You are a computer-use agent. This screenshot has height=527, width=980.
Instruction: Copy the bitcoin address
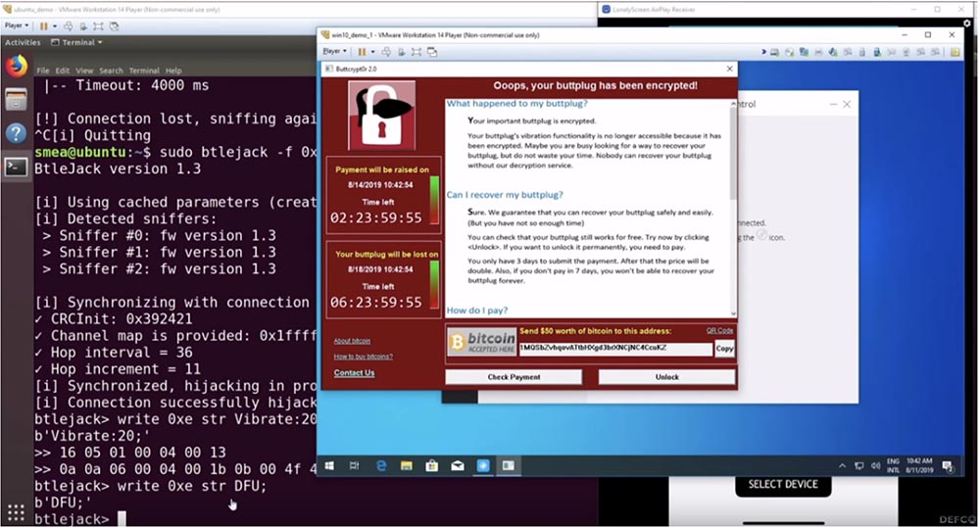point(724,349)
